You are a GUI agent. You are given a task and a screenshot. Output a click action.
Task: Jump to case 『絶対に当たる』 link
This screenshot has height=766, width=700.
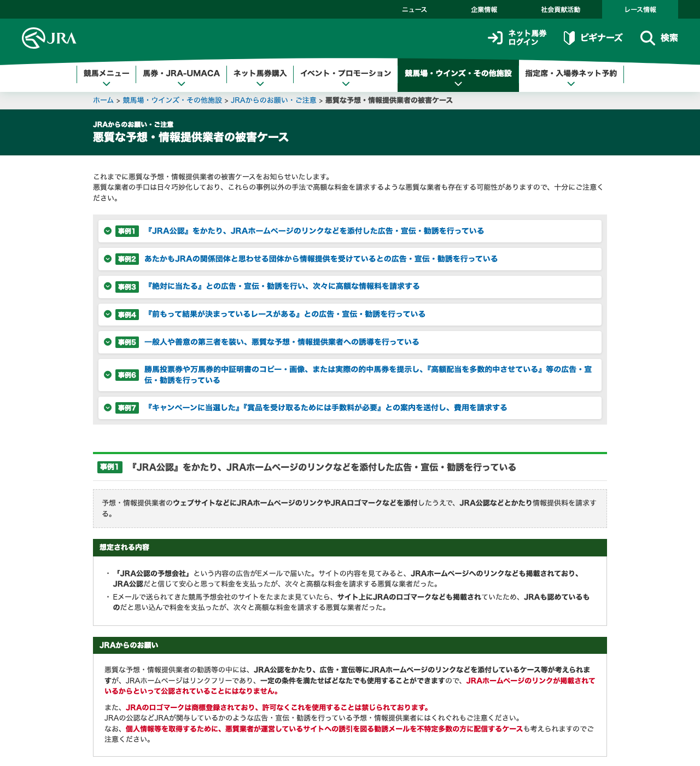(x=282, y=286)
